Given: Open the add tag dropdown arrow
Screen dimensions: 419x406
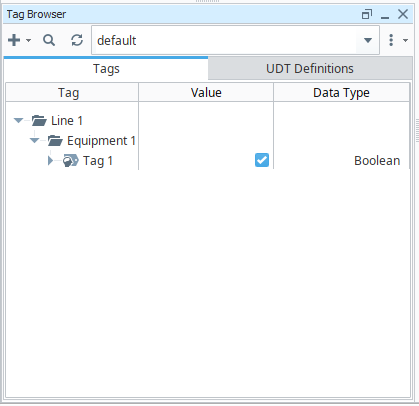Looking at the screenshot, I should click(x=28, y=41).
